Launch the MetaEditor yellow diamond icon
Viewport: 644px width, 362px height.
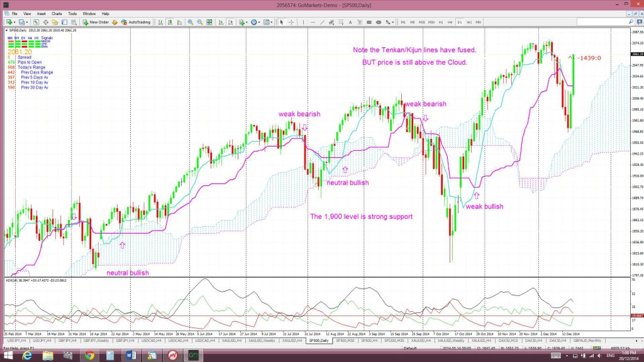(x=114, y=22)
